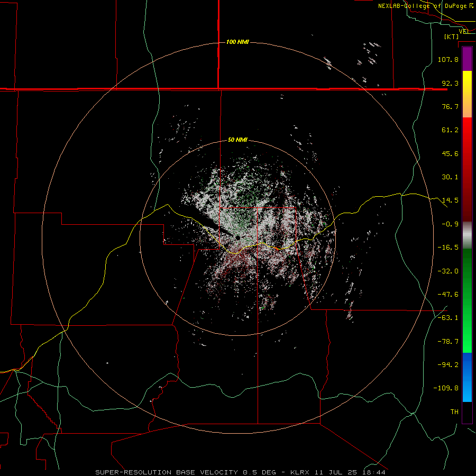Viewport: 476px width, 476px height.
Task: Click the 50 NMI range ring label
Action: 237,140
